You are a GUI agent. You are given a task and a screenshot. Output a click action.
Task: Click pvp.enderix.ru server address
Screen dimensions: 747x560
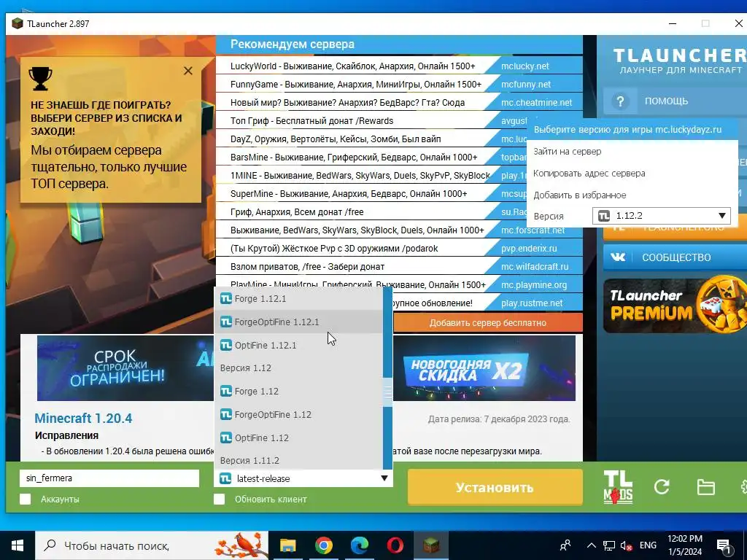pos(529,248)
